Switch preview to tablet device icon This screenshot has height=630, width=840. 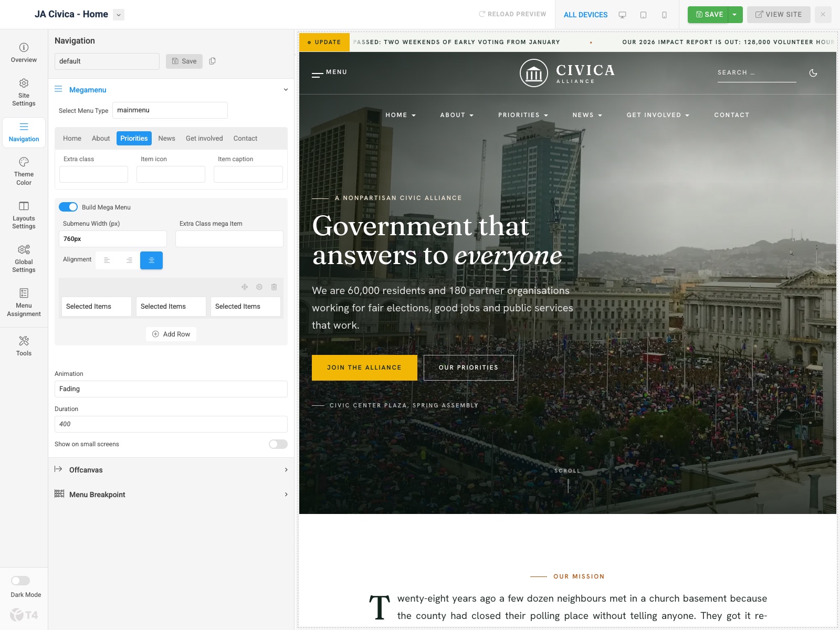[643, 15]
